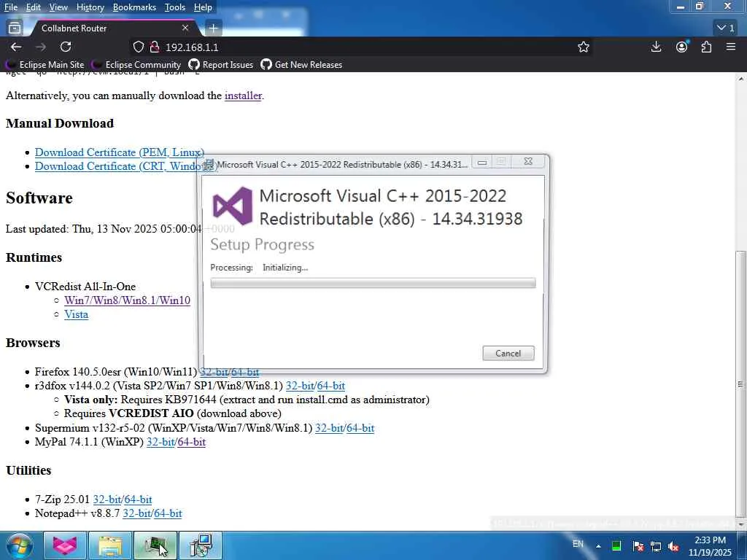The width and height of the screenshot is (747, 560).
Task: Go back with the browser back arrow
Action: click(16, 47)
